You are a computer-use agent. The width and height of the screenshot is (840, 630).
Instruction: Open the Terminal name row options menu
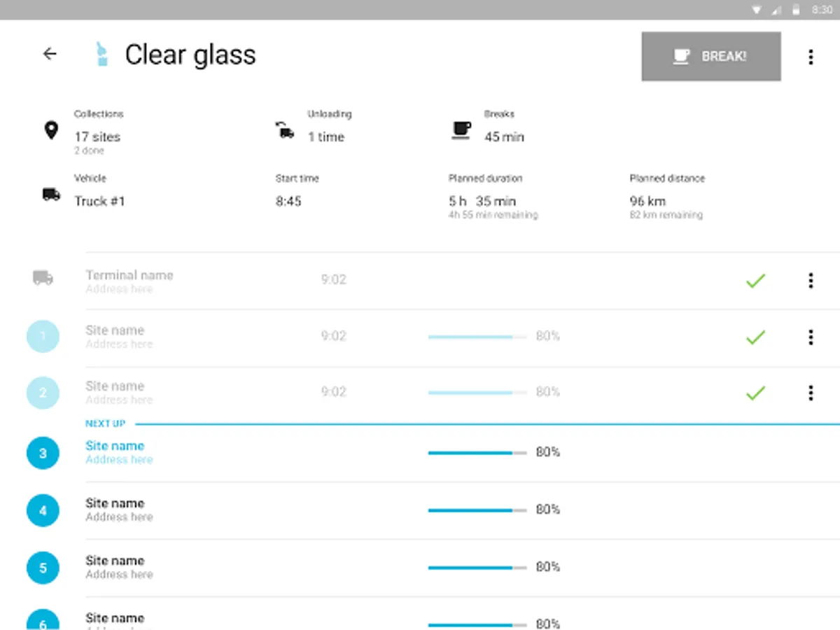point(811,281)
